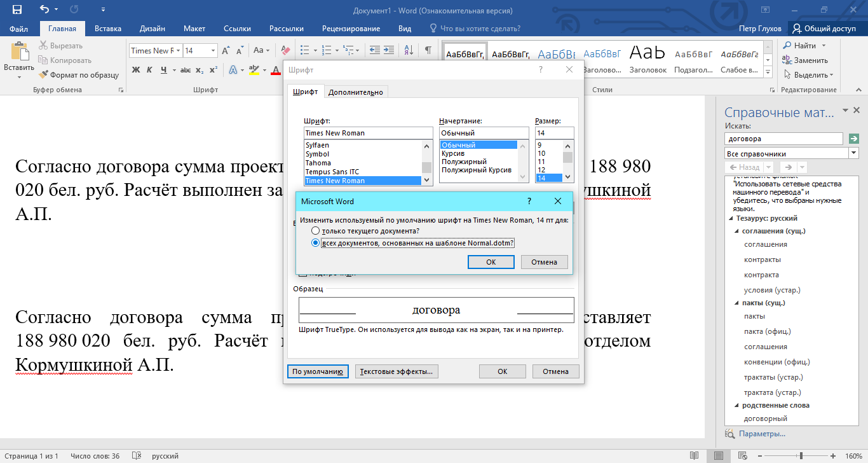Sort text with the A-Я sort icon
868x463 pixels.
coord(409,50)
